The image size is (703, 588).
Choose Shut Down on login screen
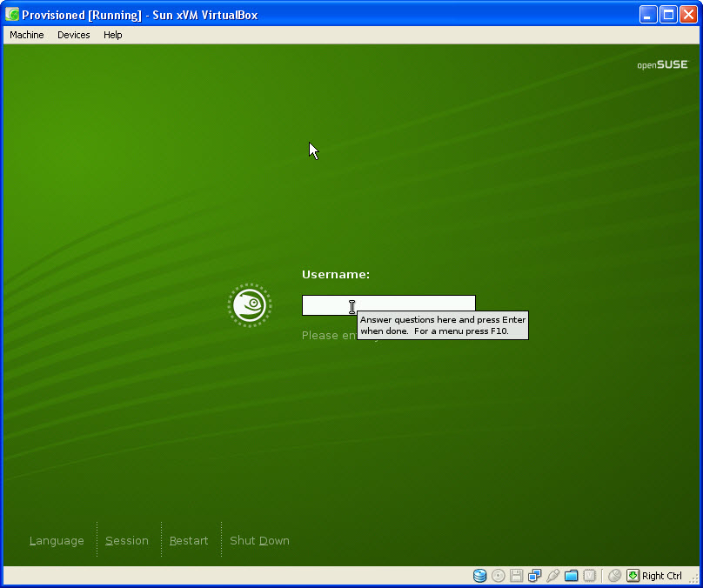click(259, 540)
